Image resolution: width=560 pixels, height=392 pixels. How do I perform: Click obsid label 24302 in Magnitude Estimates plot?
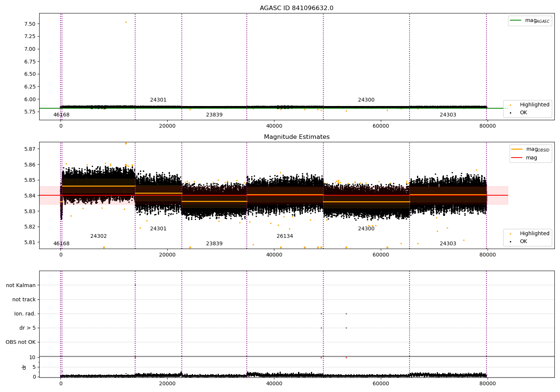(99, 236)
